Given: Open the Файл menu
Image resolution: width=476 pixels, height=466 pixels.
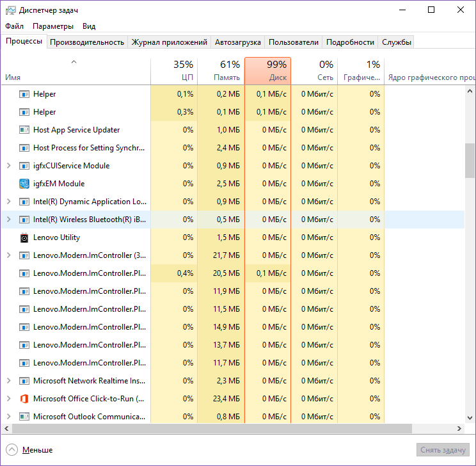Looking at the screenshot, I should (14, 26).
